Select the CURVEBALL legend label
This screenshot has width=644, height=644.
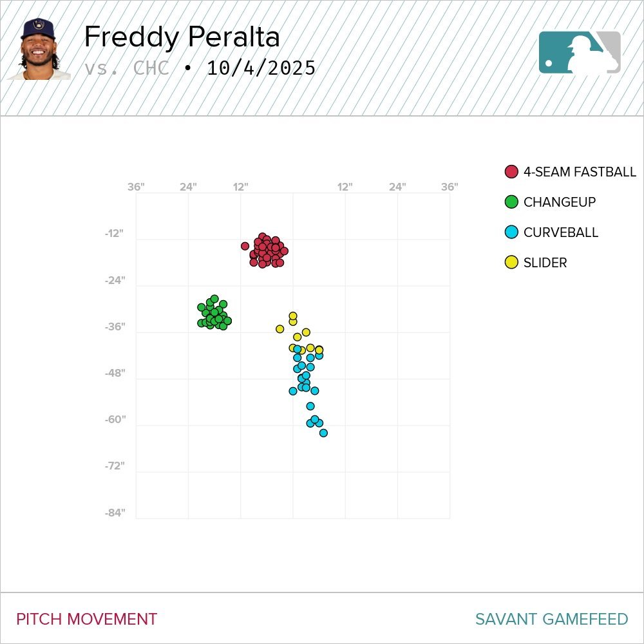point(561,232)
